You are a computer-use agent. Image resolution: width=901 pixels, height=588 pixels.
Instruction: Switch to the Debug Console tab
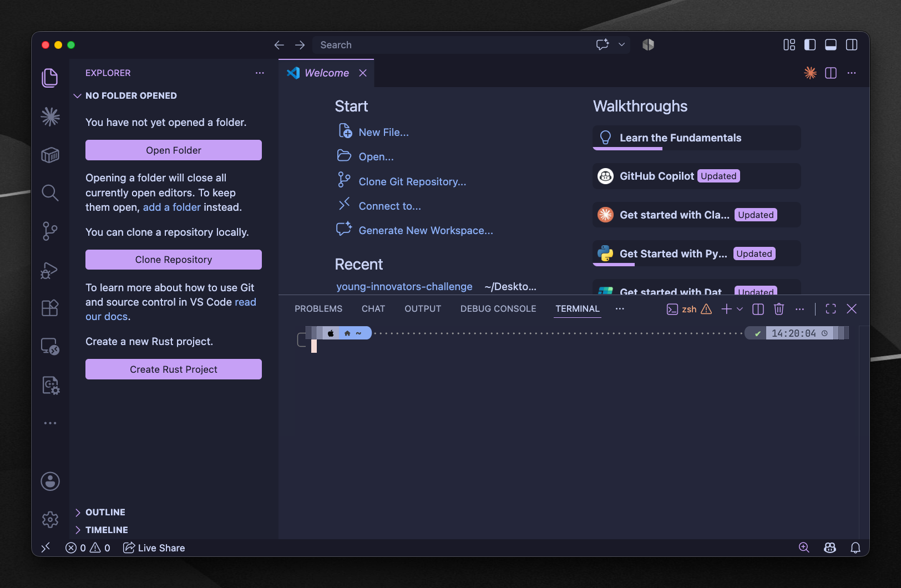(498, 309)
